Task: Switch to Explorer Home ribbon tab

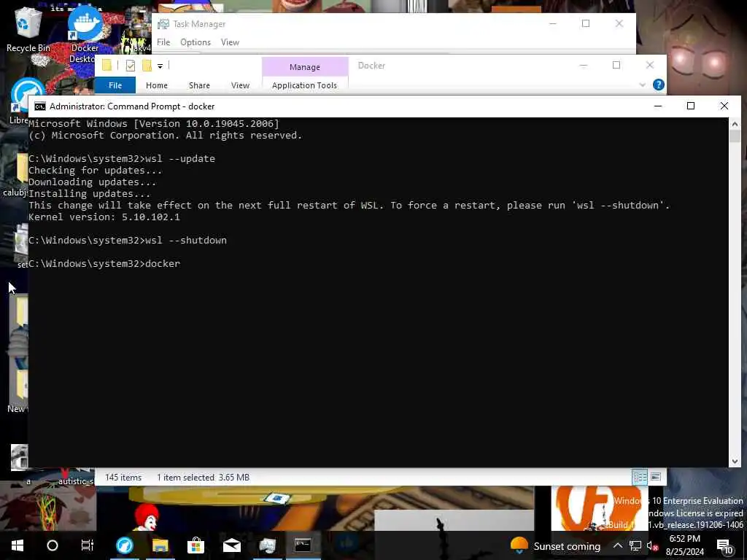Action: point(157,85)
